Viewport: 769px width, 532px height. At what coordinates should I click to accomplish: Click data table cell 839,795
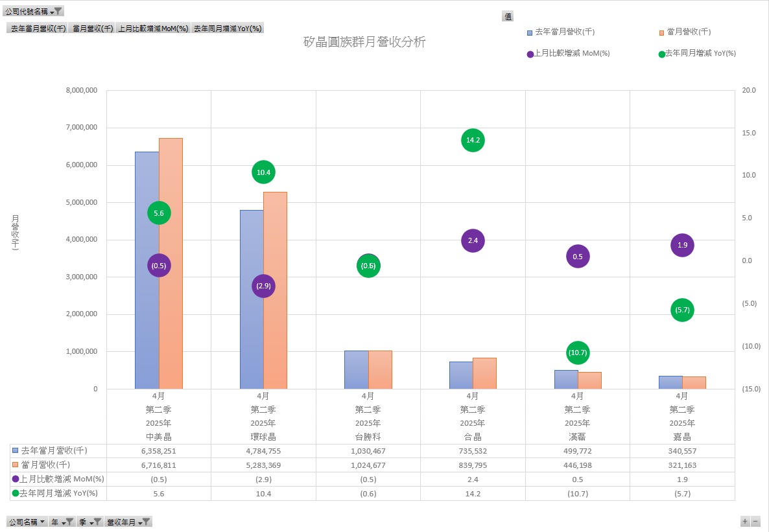coord(473,465)
